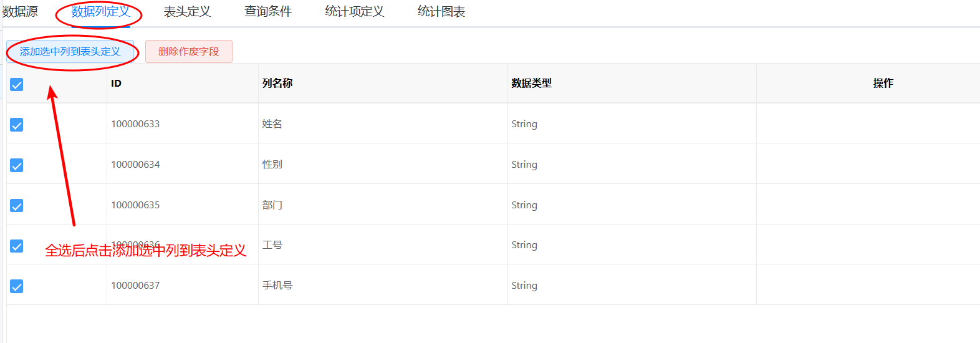Uncheck the 工号 row checkbox

coord(17,246)
